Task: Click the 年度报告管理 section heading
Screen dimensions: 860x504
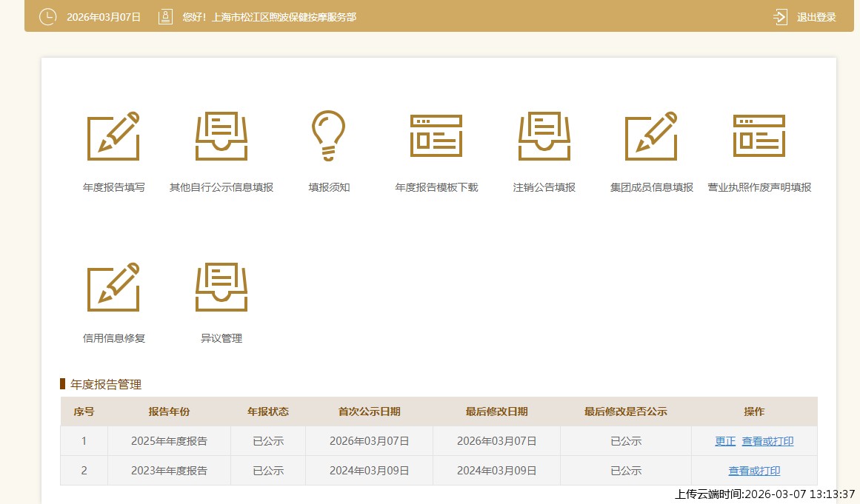Action: click(x=105, y=384)
